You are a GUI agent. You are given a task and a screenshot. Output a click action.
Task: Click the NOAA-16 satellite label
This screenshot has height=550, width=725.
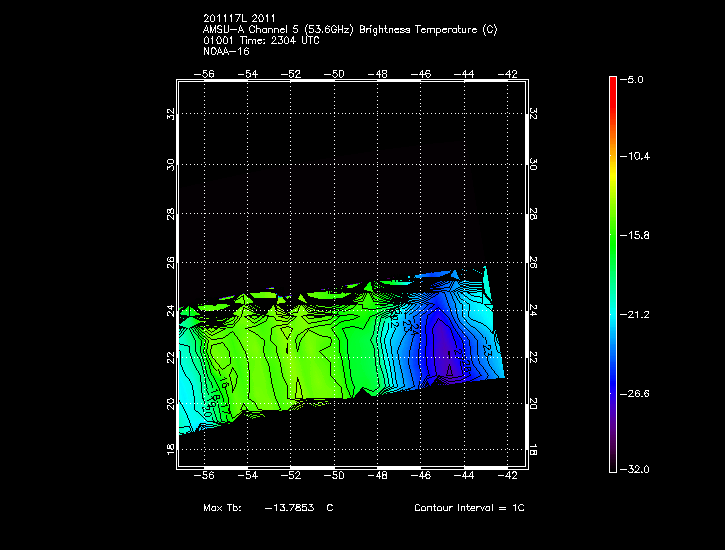coord(224,50)
